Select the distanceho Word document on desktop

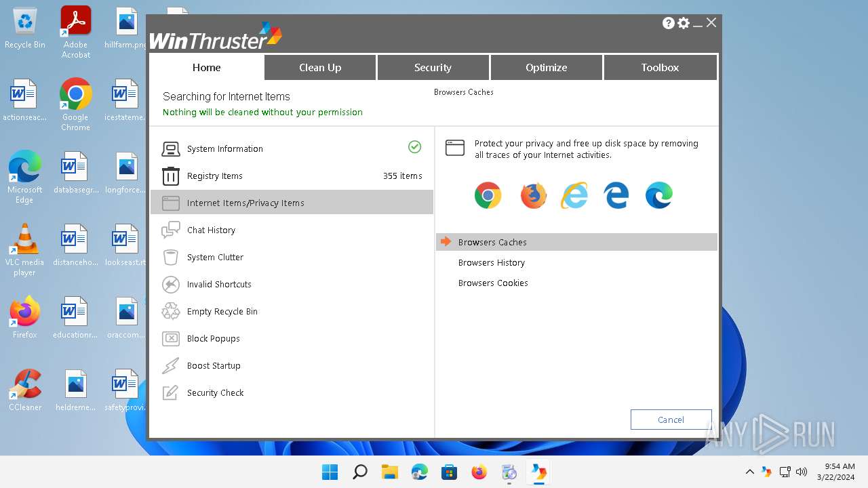(75, 246)
